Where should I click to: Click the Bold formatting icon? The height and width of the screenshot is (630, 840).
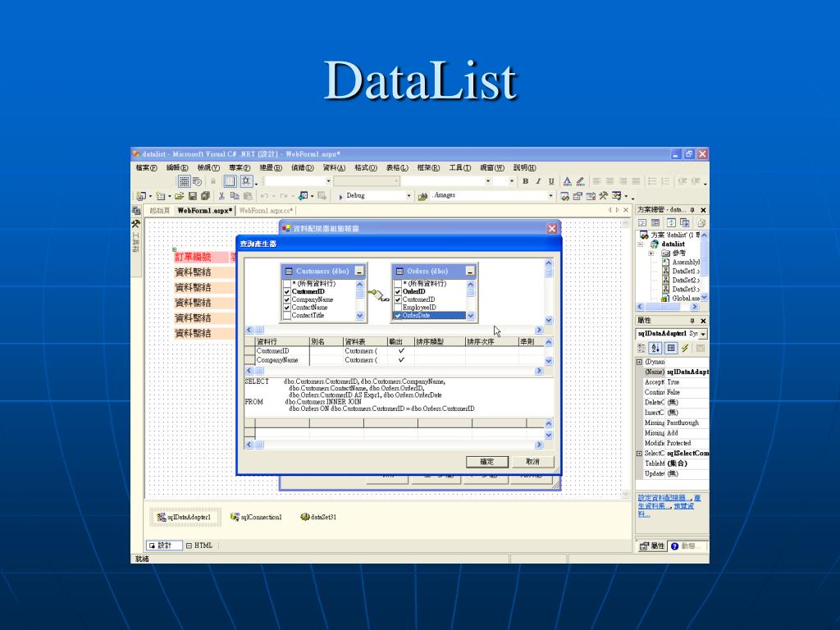point(526,181)
